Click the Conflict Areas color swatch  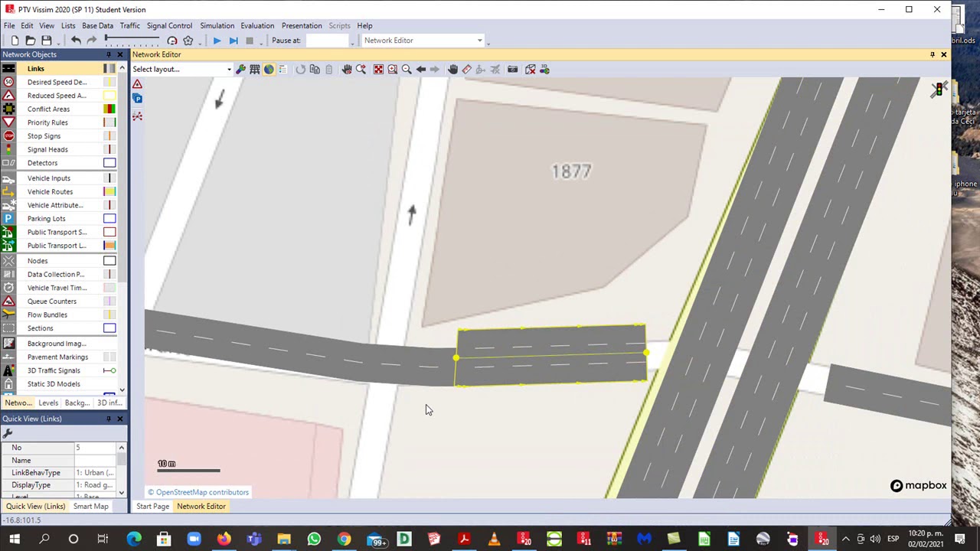109,109
